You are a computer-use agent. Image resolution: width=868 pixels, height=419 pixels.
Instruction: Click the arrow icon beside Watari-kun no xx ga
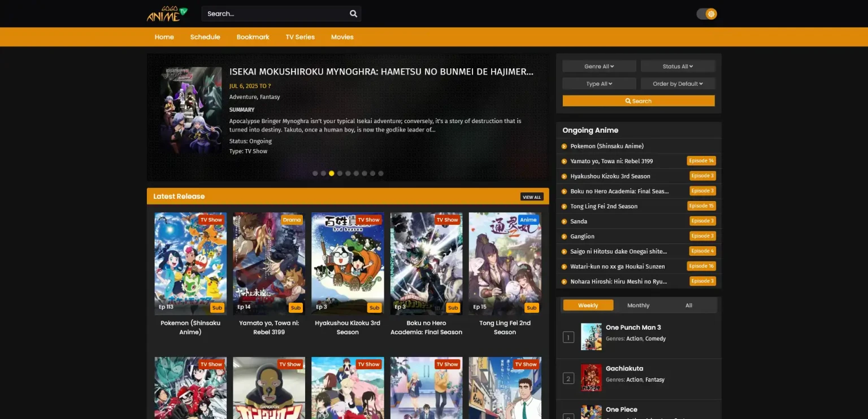point(564,267)
